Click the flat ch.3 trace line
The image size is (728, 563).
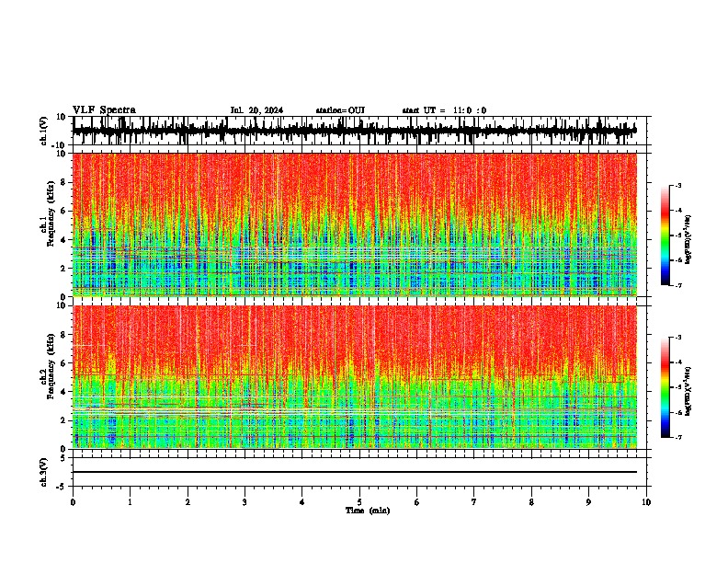point(354,472)
